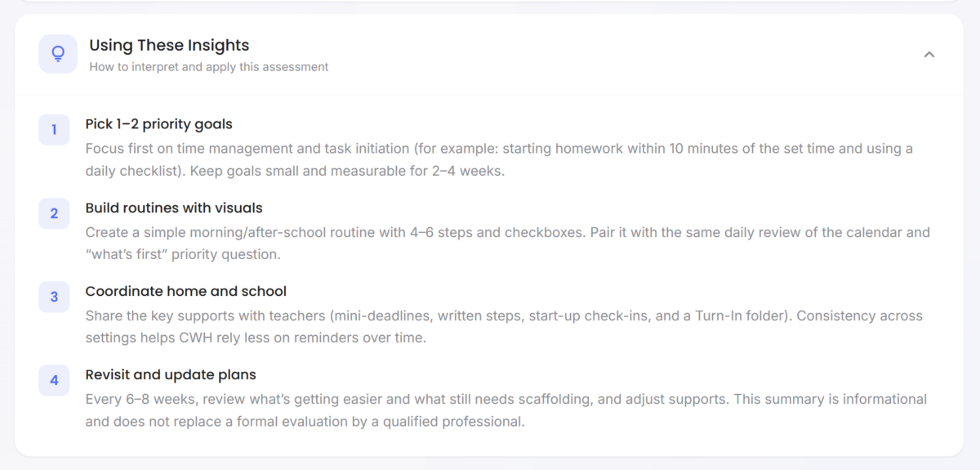The width and height of the screenshot is (980, 470).
Task: Click the step 4 number badge
Action: pos(54,380)
